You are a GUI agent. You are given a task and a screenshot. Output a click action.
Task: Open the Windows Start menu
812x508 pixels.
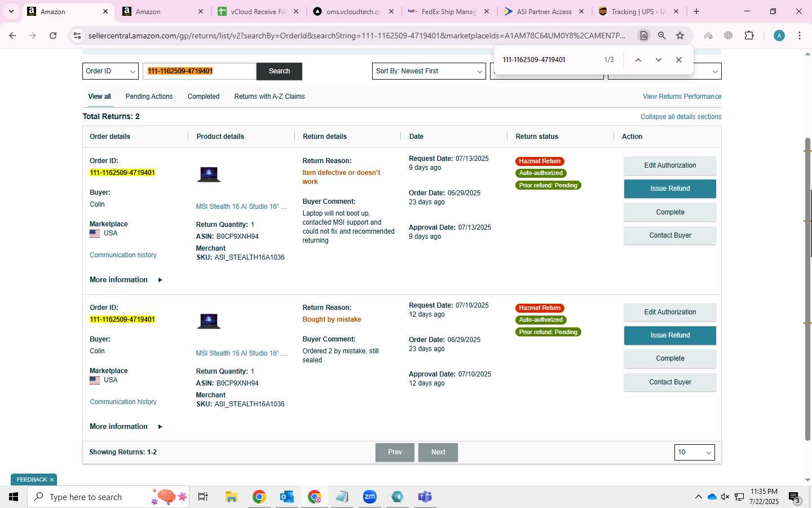[14, 497]
